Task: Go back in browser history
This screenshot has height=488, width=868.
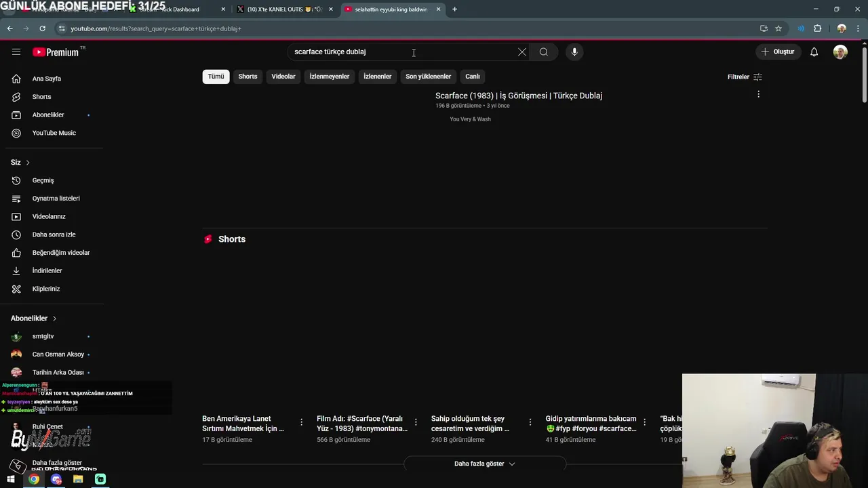Action: click(x=9, y=28)
